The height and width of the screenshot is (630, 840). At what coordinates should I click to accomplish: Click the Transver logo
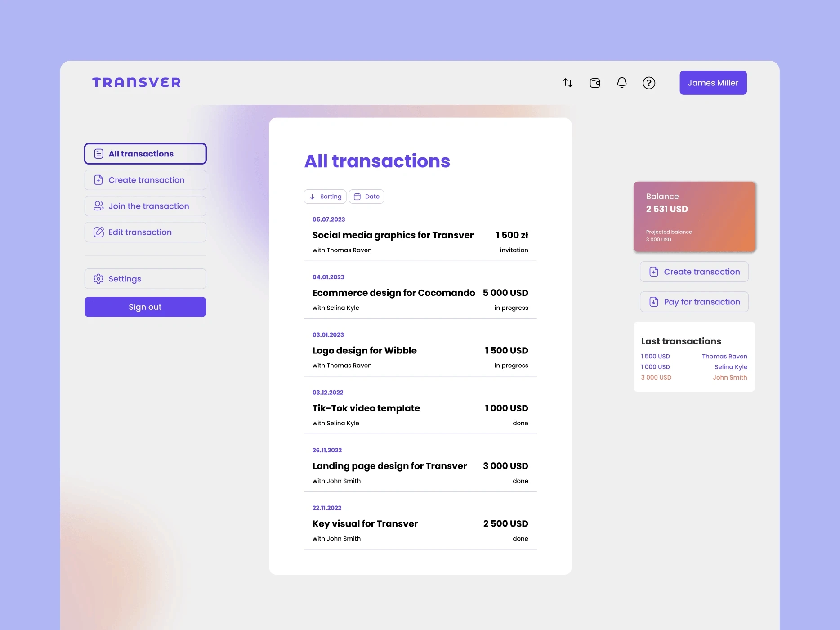pyautogui.click(x=136, y=83)
